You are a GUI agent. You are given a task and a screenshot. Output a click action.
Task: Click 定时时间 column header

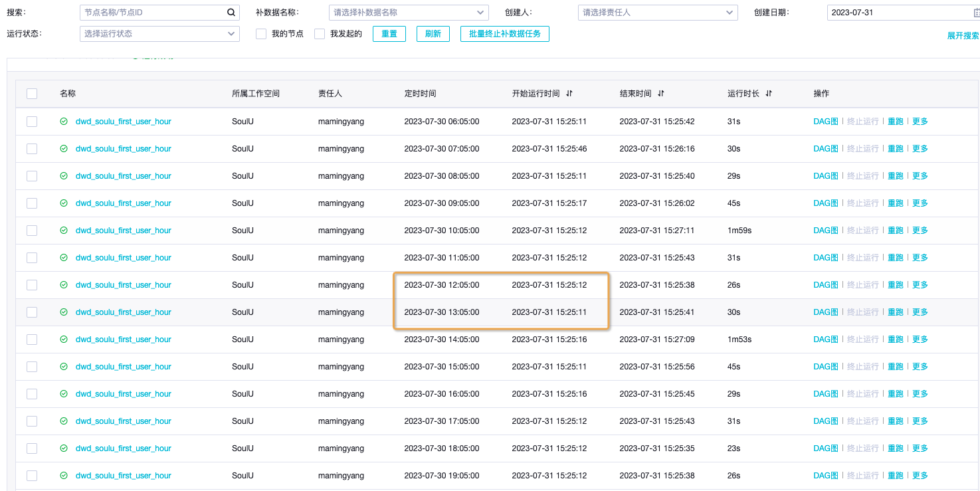[x=421, y=94]
